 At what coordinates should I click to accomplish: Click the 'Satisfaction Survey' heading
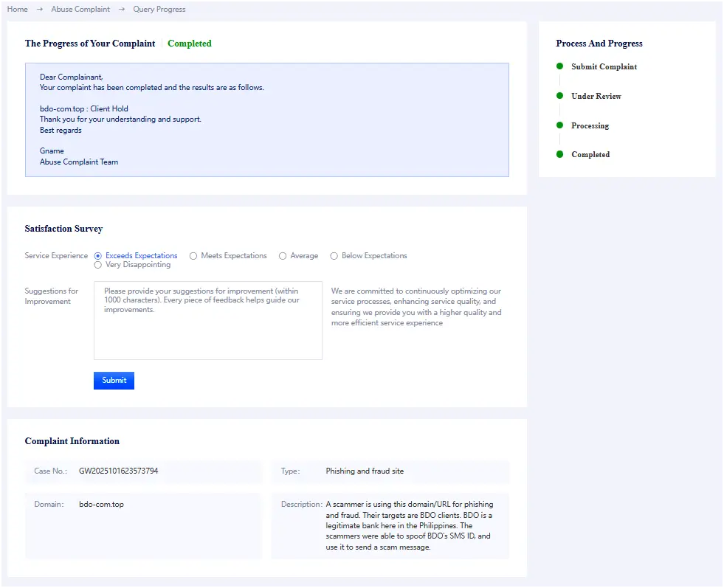(63, 229)
